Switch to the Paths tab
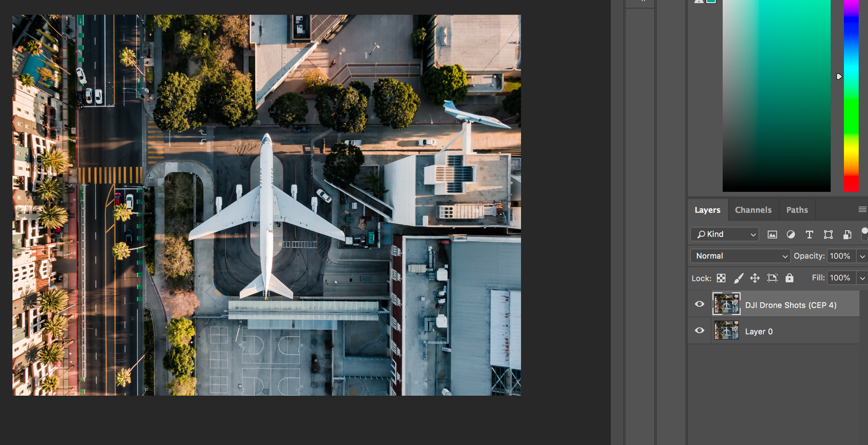 click(x=797, y=210)
